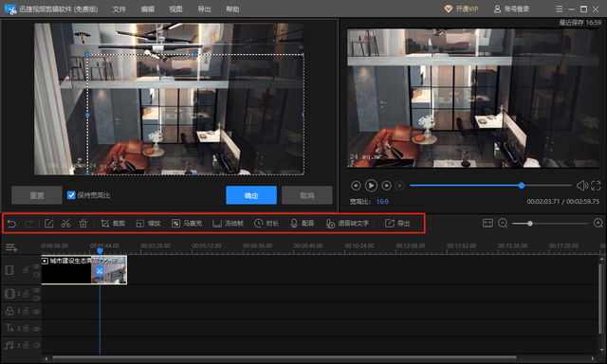Zoom in the timeline with plus magnifier

pos(598,223)
